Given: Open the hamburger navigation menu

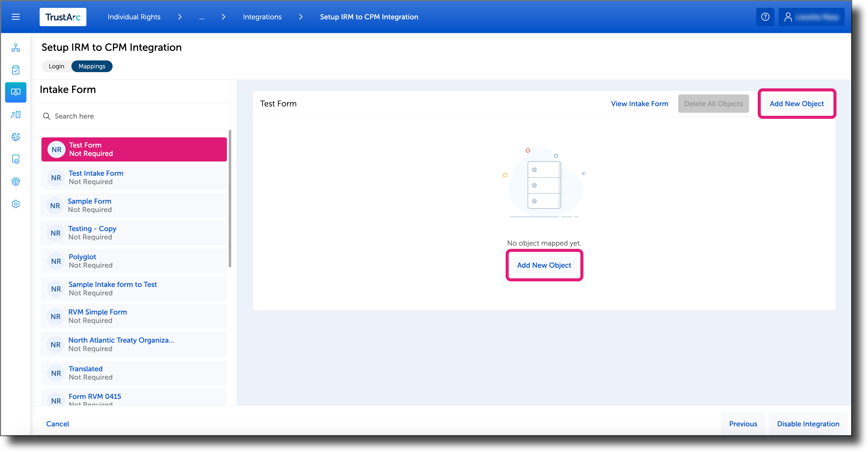Looking at the screenshot, I should (x=15, y=17).
